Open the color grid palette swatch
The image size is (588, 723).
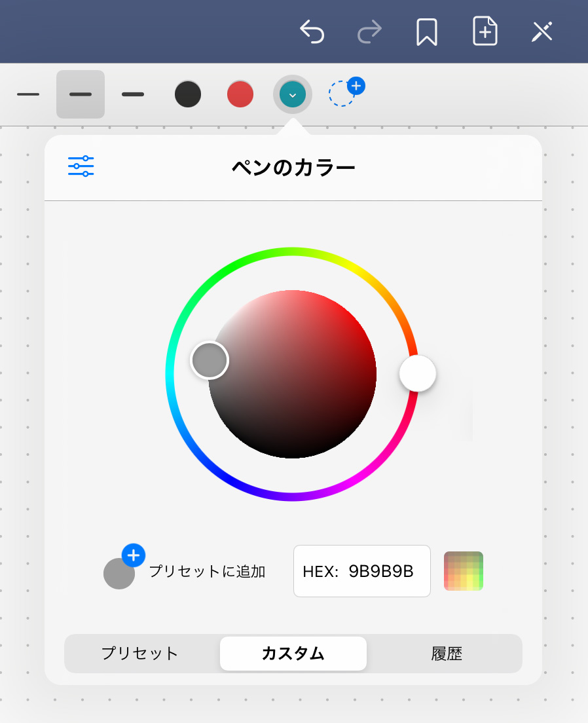(464, 571)
